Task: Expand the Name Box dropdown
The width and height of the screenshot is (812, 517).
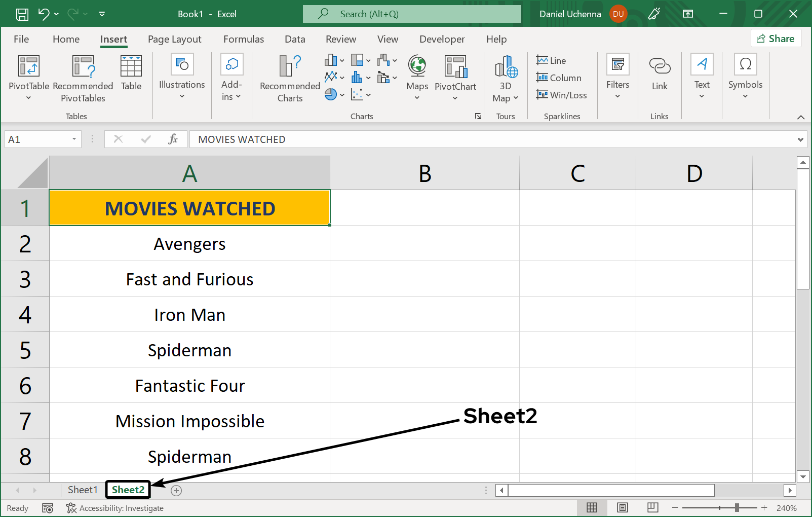Action: click(x=74, y=139)
